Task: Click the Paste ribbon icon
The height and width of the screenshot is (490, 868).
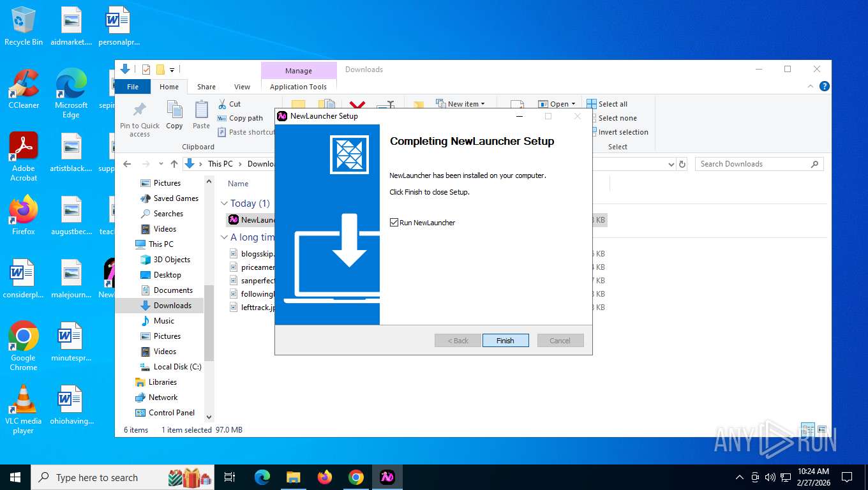Action: tap(201, 115)
